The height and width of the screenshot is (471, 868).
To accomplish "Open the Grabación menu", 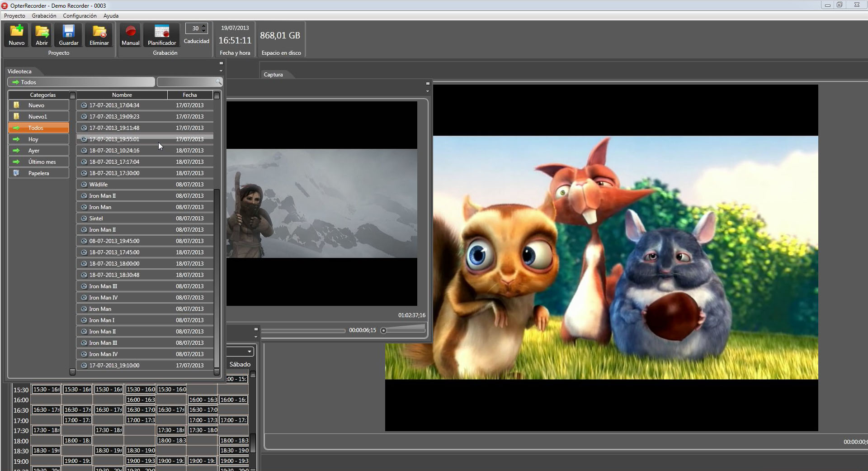I will point(44,16).
